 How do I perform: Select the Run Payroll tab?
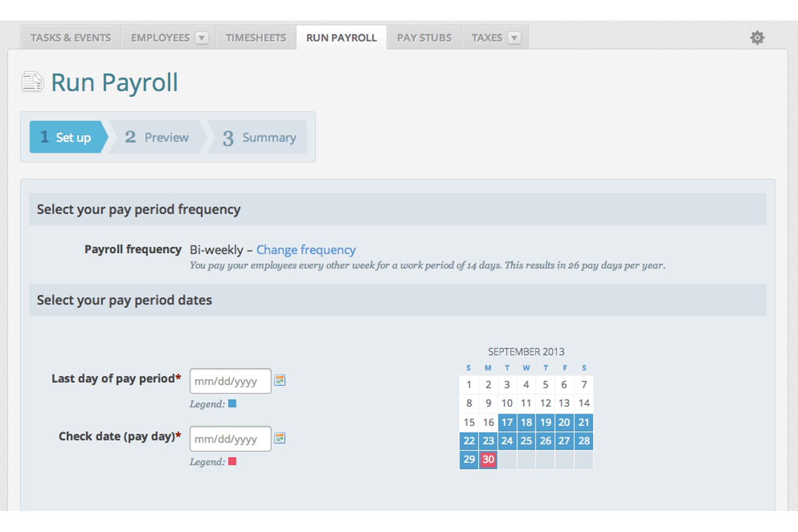341,38
